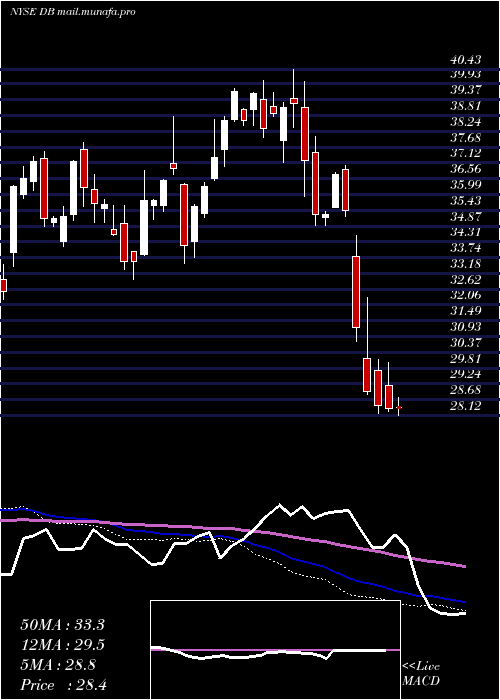Viewport: 500px width, 700px height.
Task: Click the 28.12 lowest price label
Action: (465, 406)
